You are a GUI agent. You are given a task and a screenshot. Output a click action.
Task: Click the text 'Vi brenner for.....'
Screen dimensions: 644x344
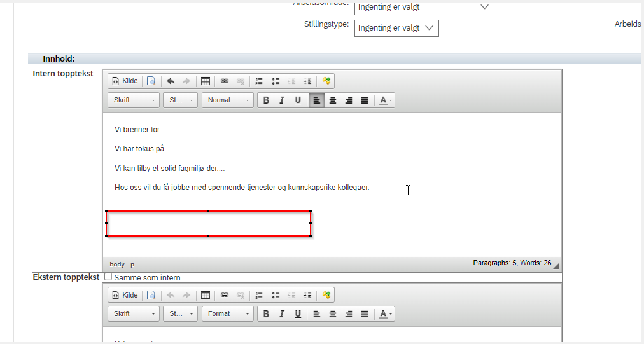click(142, 130)
